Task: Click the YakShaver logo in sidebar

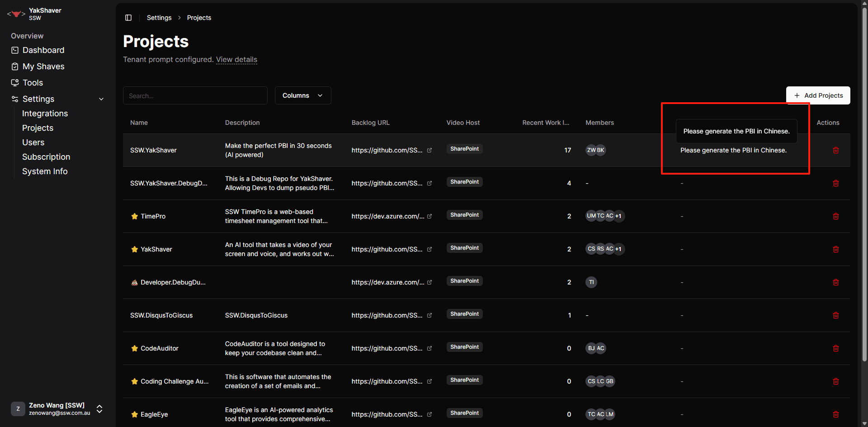Action: click(16, 14)
